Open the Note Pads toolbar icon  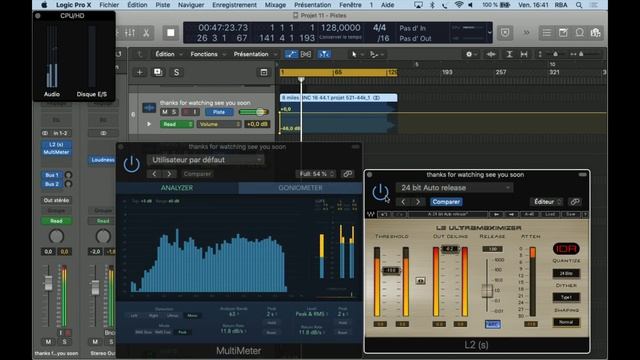pyautogui.click(x=563, y=33)
